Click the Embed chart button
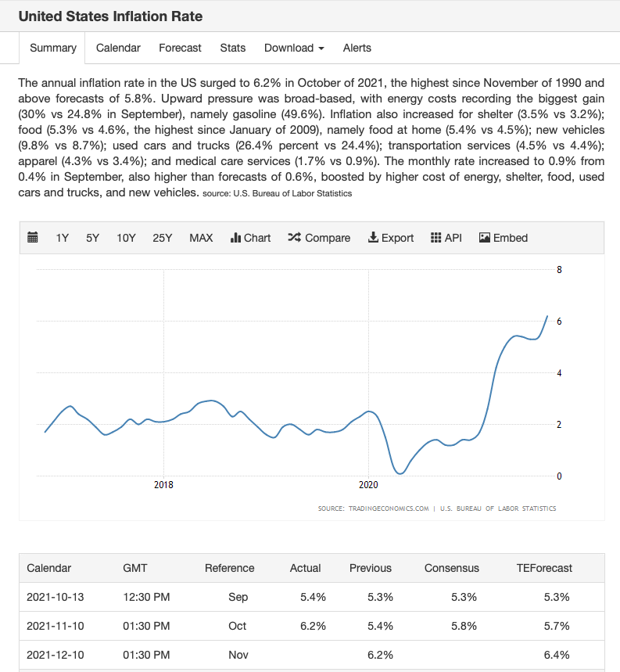The image size is (620, 672). point(504,238)
